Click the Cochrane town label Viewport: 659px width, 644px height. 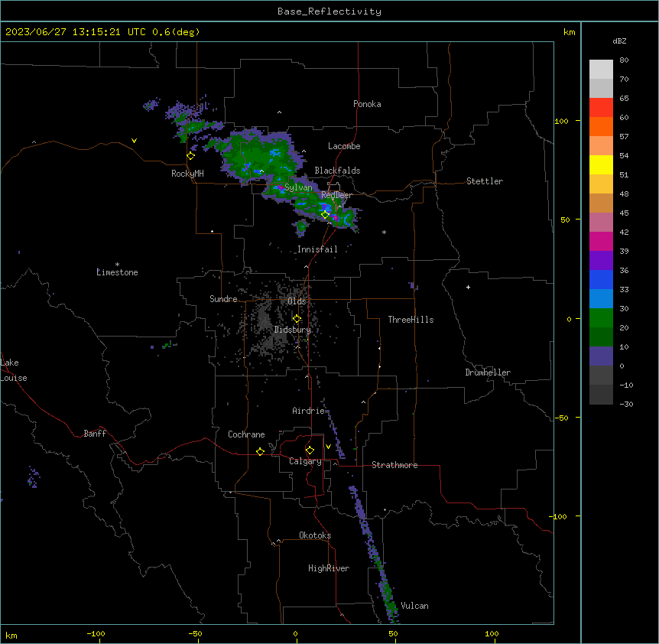pyautogui.click(x=246, y=434)
